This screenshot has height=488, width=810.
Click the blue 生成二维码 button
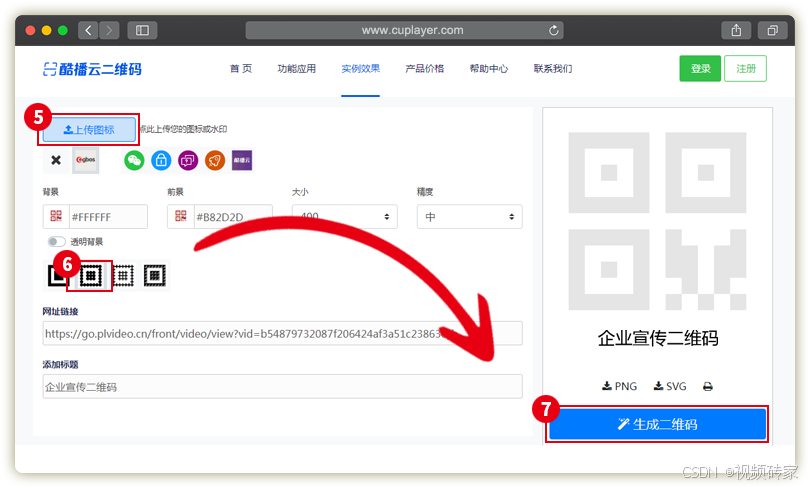(x=657, y=424)
